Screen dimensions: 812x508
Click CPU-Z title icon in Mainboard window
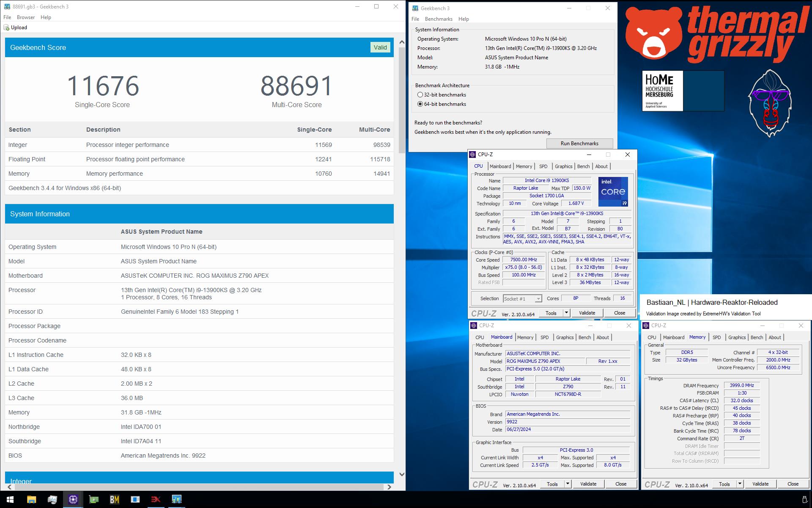click(474, 326)
